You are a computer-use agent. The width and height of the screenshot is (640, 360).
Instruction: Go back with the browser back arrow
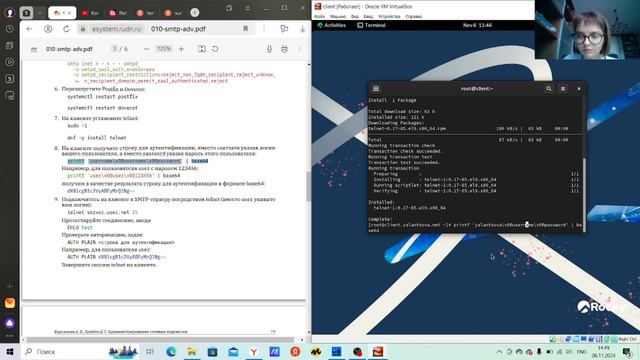pyautogui.click(x=29, y=29)
